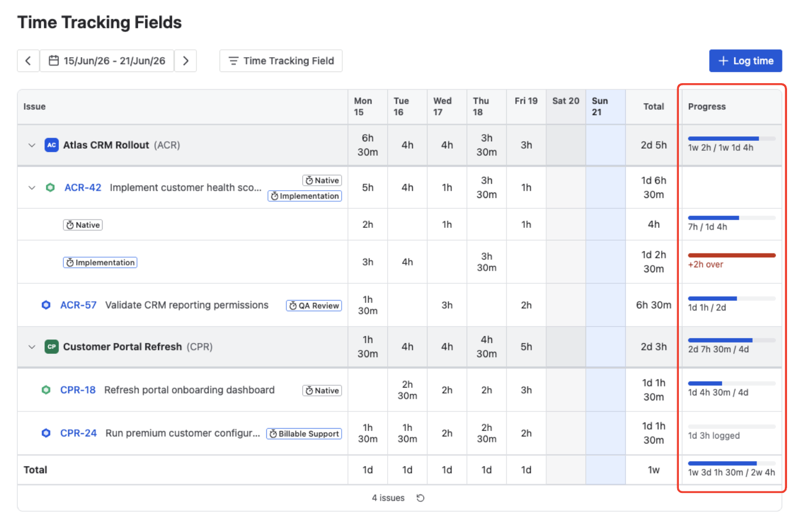Click the Billable Support tag on CPR-24

pos(304,434)
